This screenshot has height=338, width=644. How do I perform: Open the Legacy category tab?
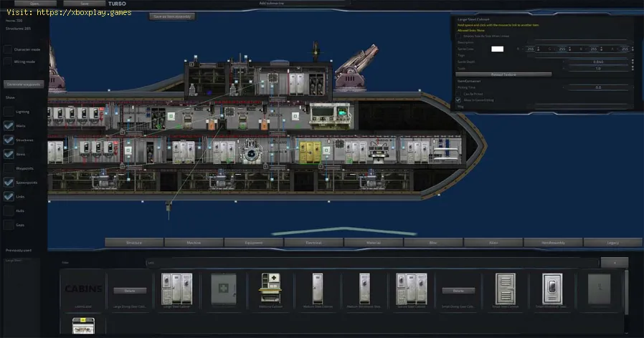tap(612, 243)
